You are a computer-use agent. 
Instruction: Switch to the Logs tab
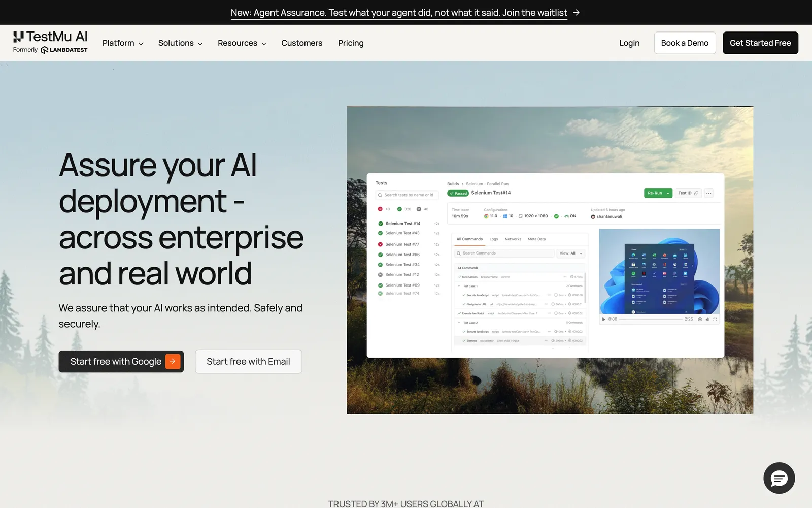[x=494, y=239]
